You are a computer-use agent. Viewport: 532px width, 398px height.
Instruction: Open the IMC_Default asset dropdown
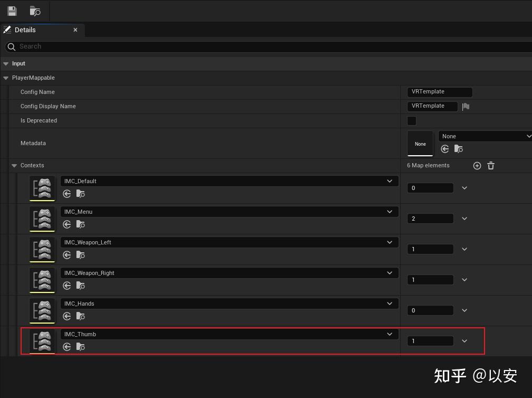click(389, 181)
